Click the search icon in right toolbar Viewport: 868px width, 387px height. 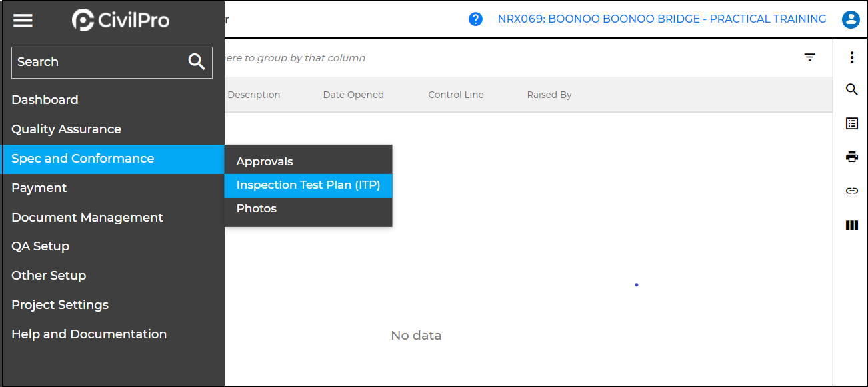click(x=851, y=89)
